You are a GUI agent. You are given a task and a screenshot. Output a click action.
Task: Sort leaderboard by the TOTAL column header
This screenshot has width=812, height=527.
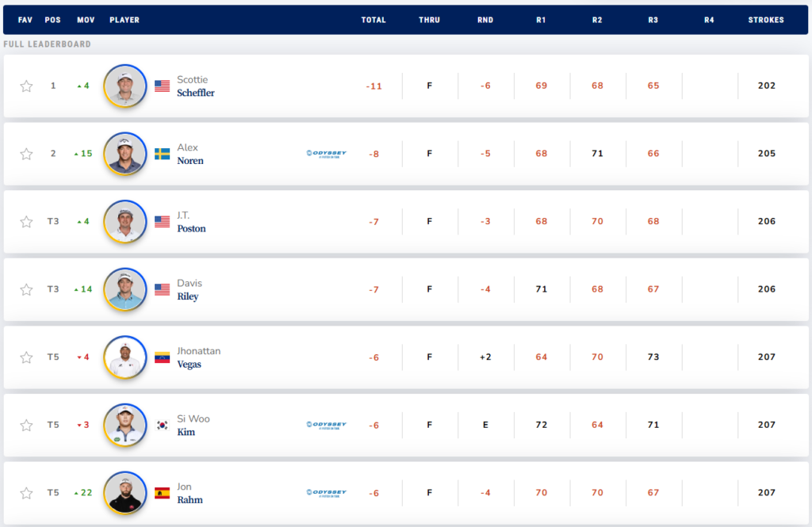tap(373, 20)
